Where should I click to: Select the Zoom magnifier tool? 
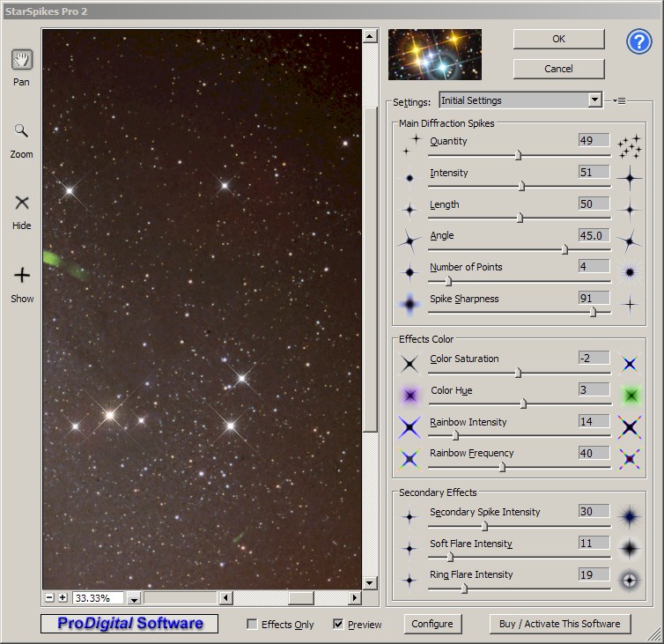coord(22,131)
